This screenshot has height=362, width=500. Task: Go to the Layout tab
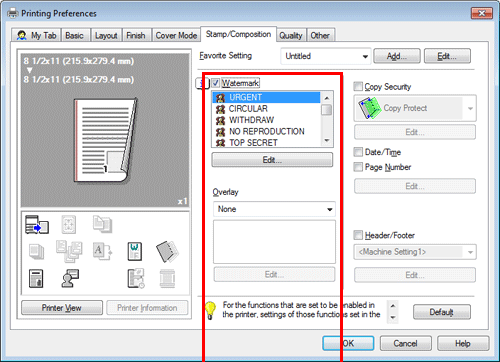[x=106, y=35]
